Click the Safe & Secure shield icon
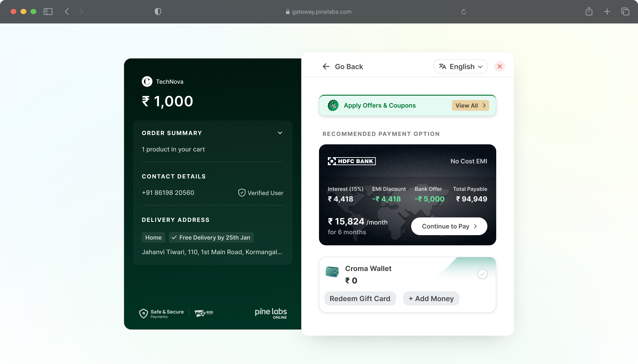Viewport: 638px width, 364px height. click(144, 314)
